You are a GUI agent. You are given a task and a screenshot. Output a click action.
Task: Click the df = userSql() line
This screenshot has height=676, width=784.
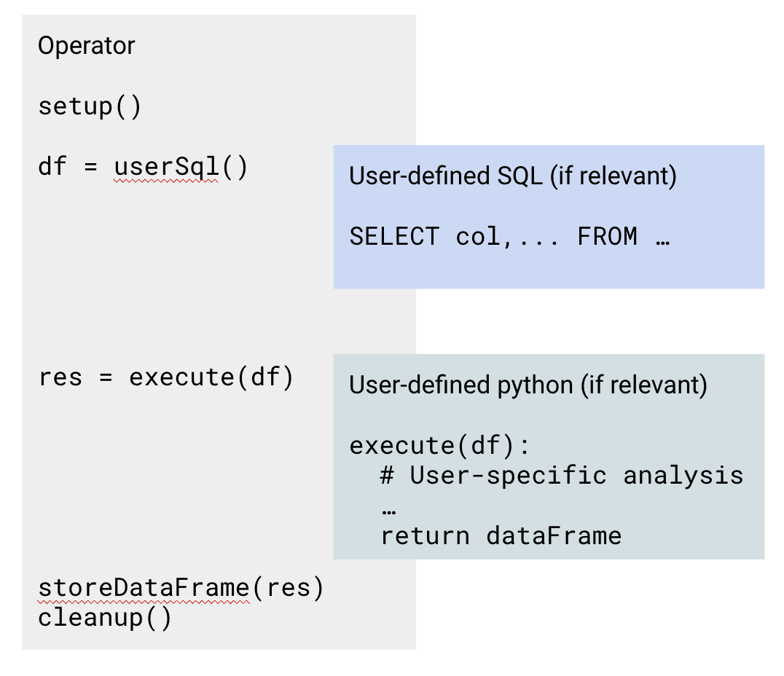pos(143,167)
